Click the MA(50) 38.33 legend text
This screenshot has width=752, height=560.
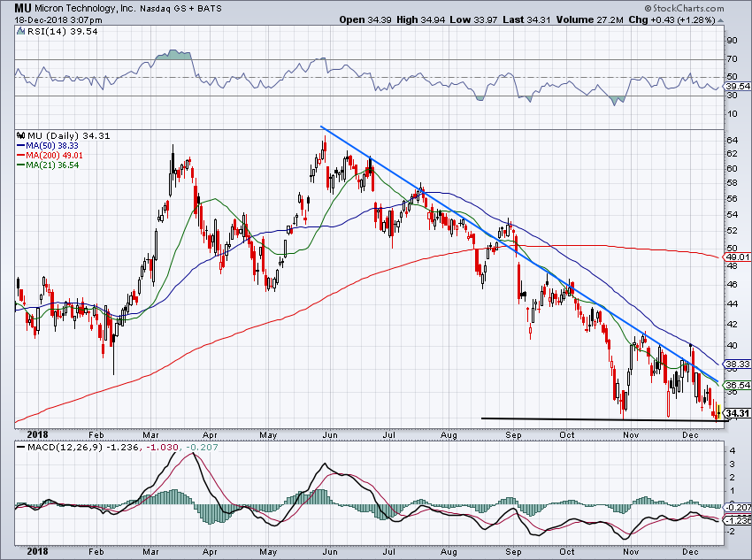[52, 146]
